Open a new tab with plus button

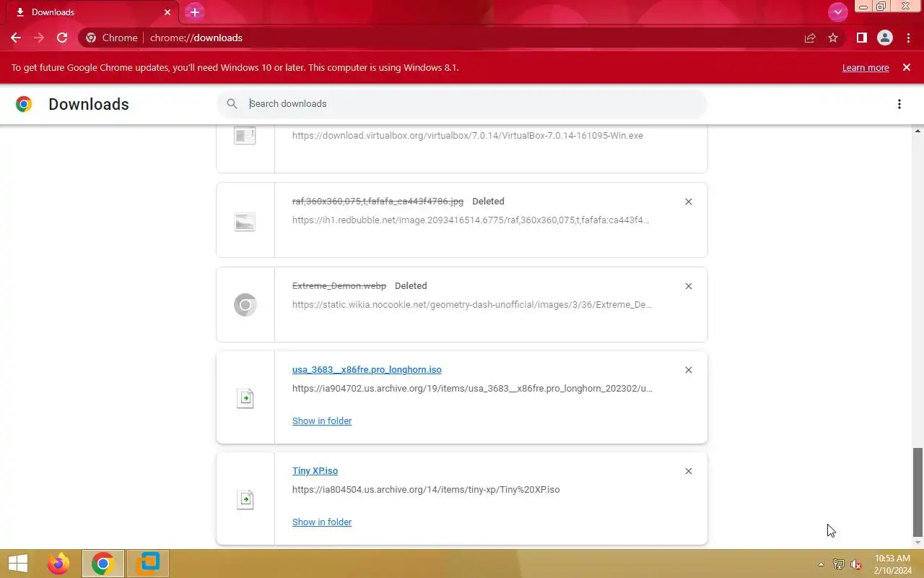pyautogui.click(x=194, y=12)
